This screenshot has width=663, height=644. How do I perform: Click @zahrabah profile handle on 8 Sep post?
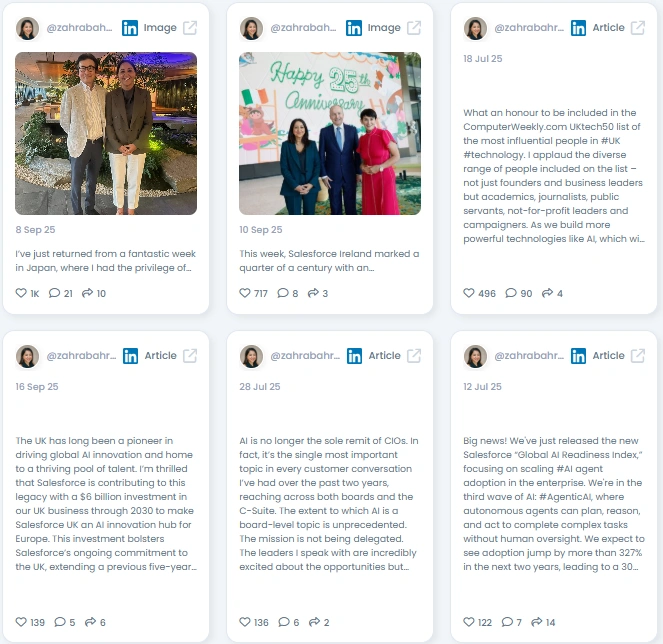pos(79,27)
